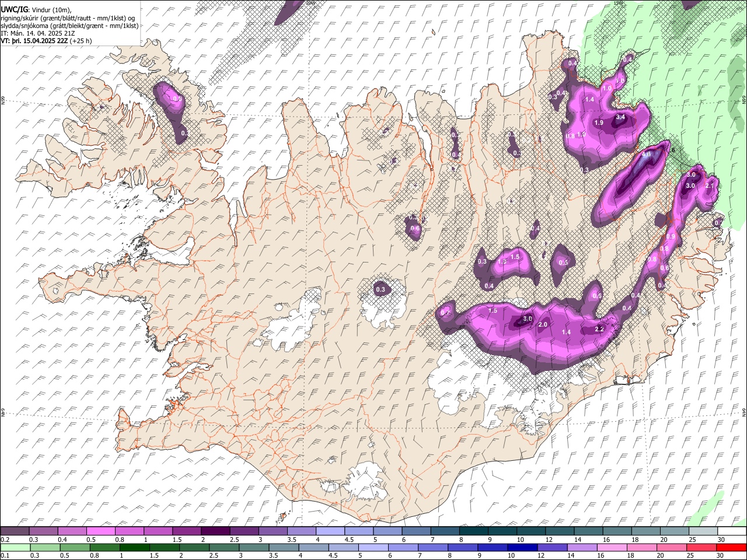Click the "2.2" precipitation value label
The height and width of the screenshot is (560, 747).
599,329
